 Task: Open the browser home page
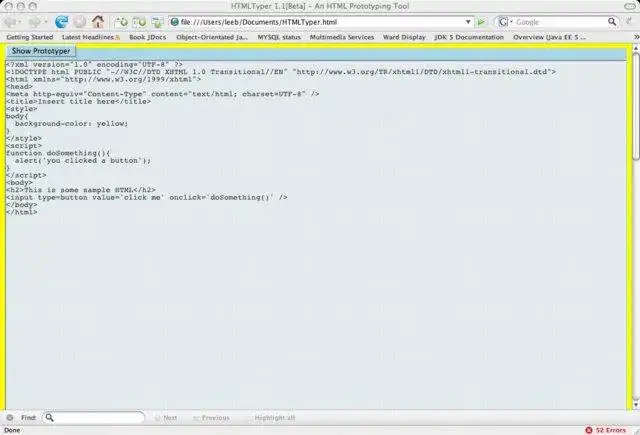(x=98, y=22)
